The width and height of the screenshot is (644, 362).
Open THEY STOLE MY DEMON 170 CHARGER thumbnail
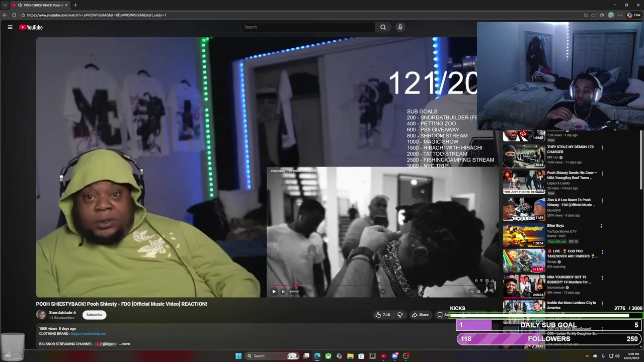(524, 156)
